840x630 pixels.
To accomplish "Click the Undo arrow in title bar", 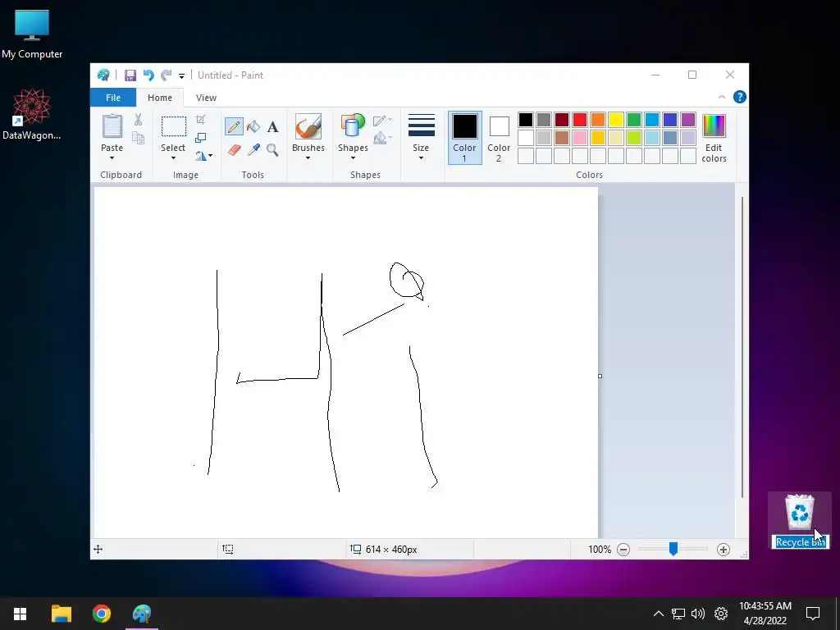I will (x=148, y=75).
